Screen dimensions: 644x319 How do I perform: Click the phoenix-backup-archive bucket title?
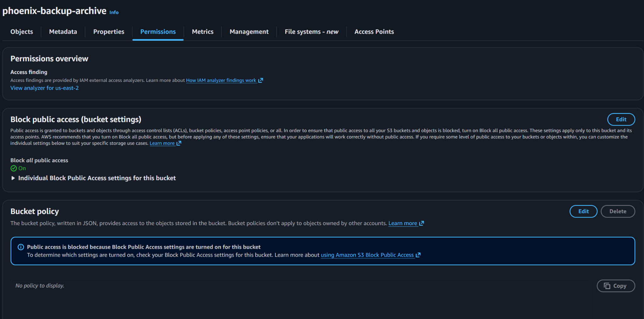point(54,11)
